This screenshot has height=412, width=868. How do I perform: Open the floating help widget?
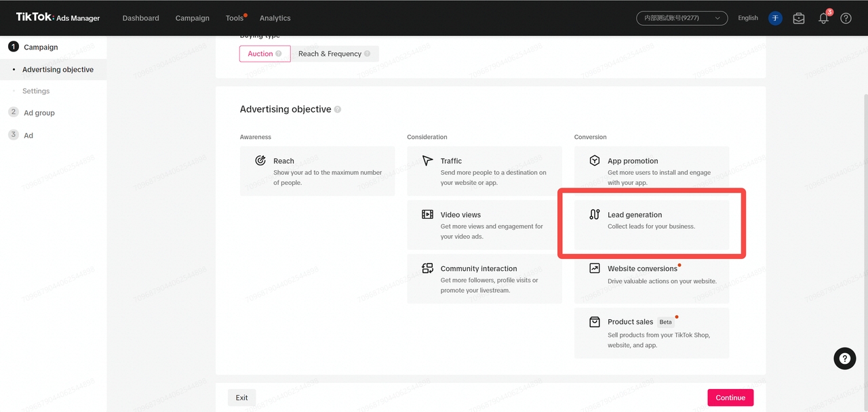pyautogui.click(x=844, y=358)
